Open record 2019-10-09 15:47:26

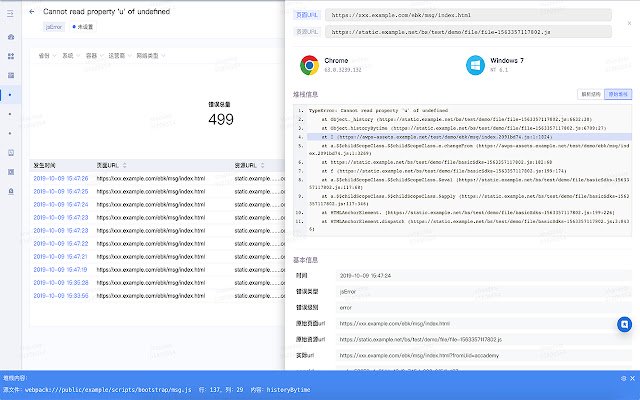(61, 178)
